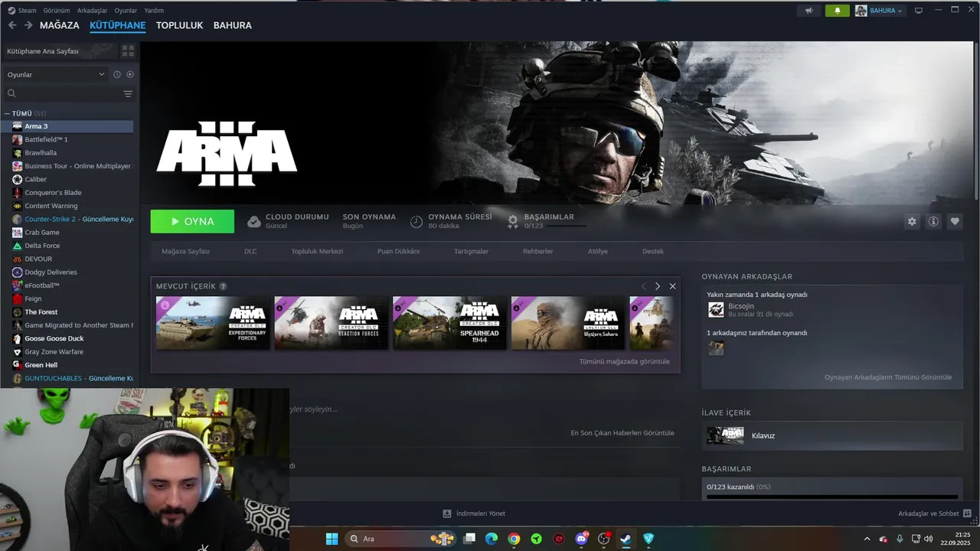
Task: Open Discord from the taskbar
Action: tap(581, 539)
